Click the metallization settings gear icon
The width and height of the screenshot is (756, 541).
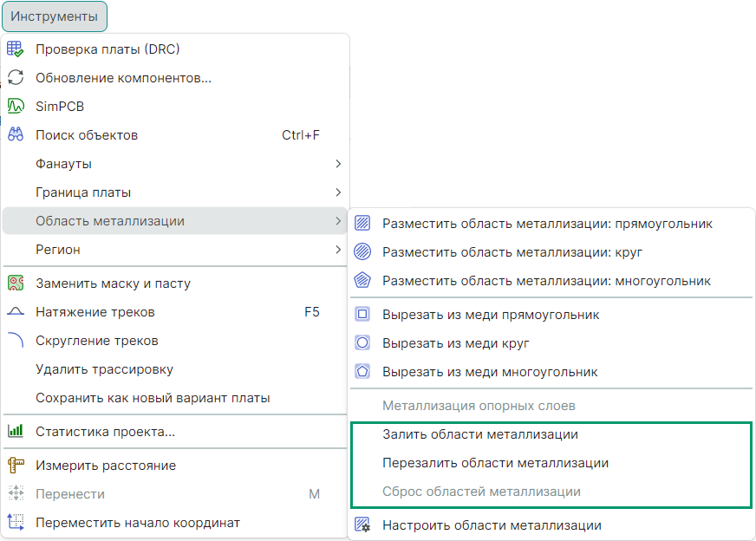coord(363,525)
